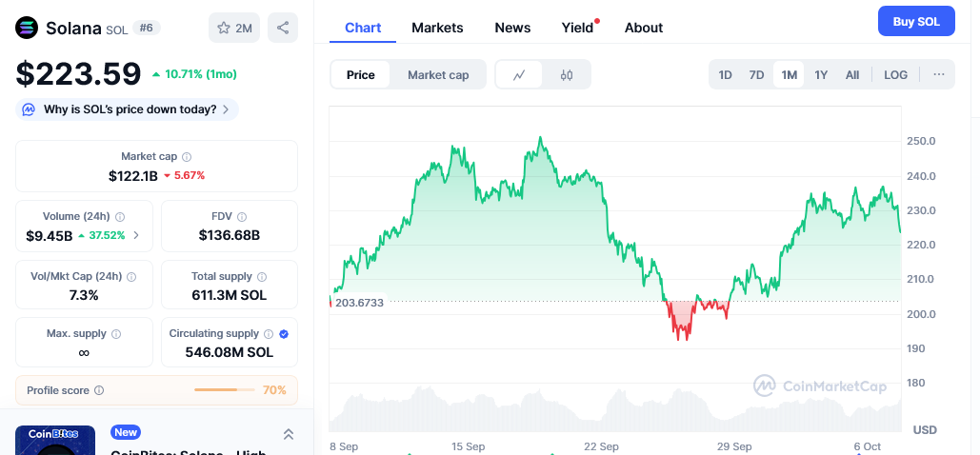Click the Buy SOL button
Image resolution: width=980 pixels, height=455 pixels.
[x=915, y=21]
